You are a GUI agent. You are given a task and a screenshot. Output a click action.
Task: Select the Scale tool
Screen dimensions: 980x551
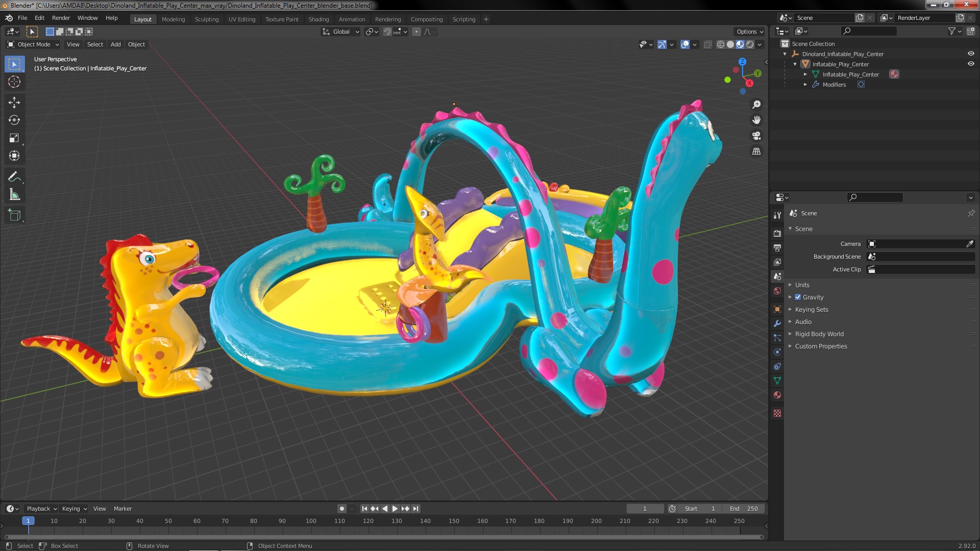tap(14, 138)
